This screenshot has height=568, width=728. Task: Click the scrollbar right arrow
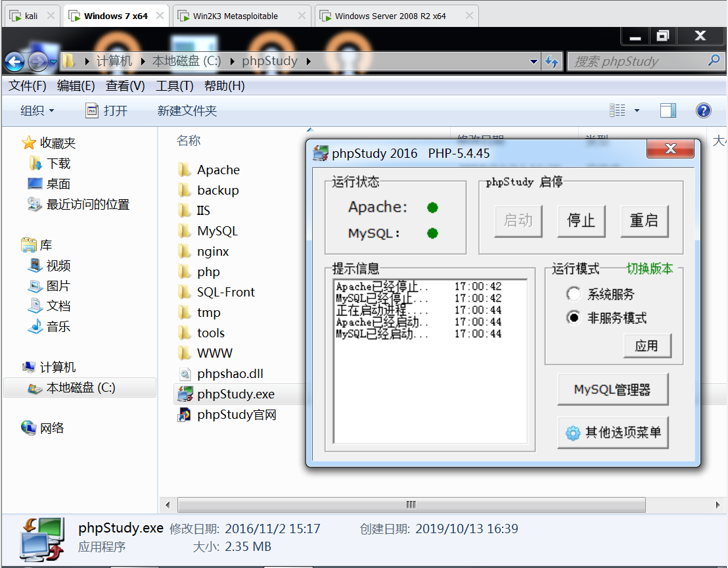[717, 505]
